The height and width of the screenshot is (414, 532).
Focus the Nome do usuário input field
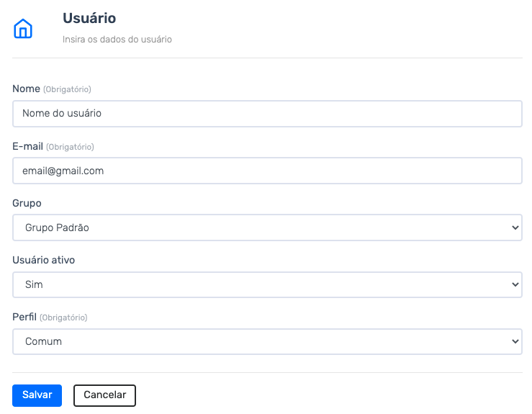pyautogui.click(x=267, y=114)
